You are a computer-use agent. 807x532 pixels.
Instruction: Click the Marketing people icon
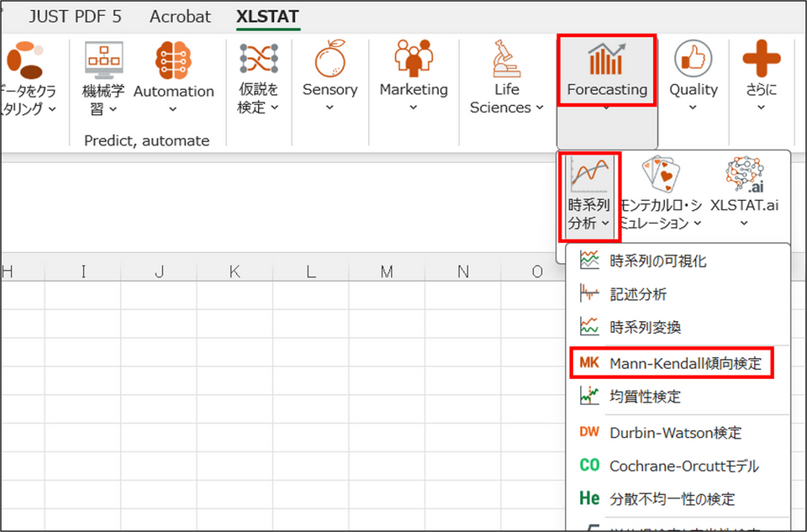414,58
